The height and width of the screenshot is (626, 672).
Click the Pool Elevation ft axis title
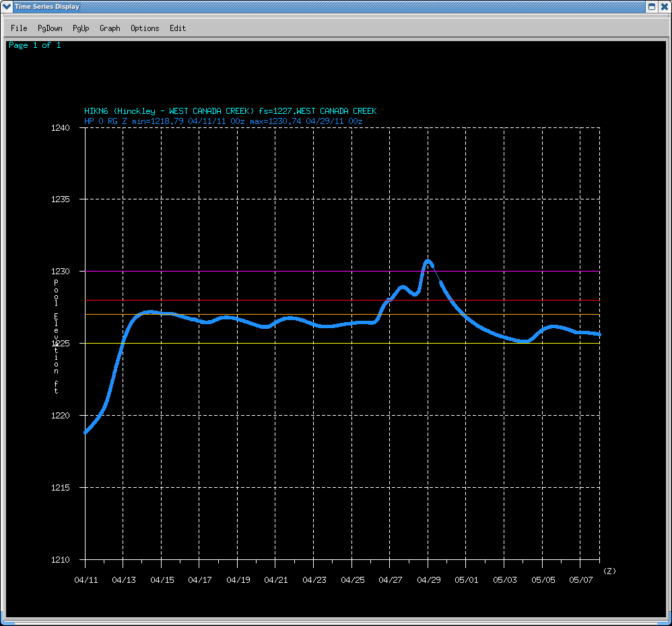pos(56,336)
